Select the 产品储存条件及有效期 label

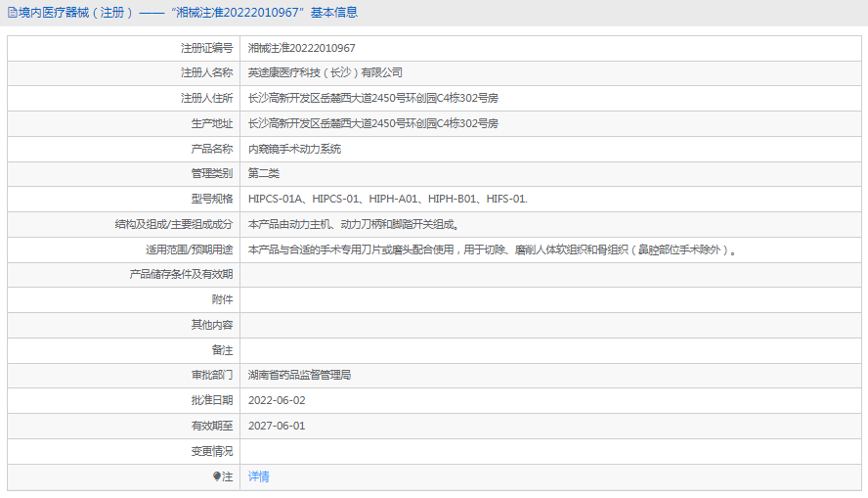point(181,274)
